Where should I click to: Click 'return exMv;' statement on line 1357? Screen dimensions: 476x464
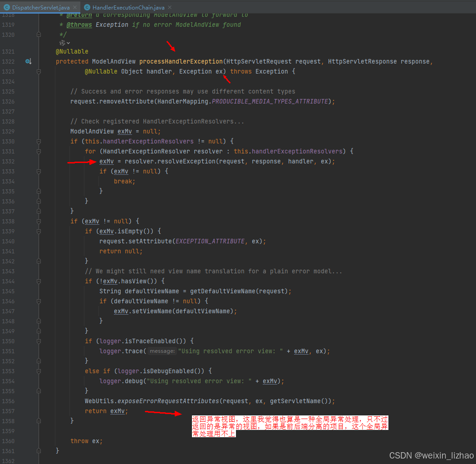[x=106, y=411]
